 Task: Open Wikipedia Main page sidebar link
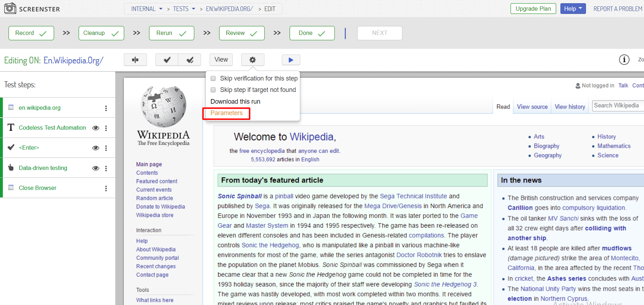point(149,164)
